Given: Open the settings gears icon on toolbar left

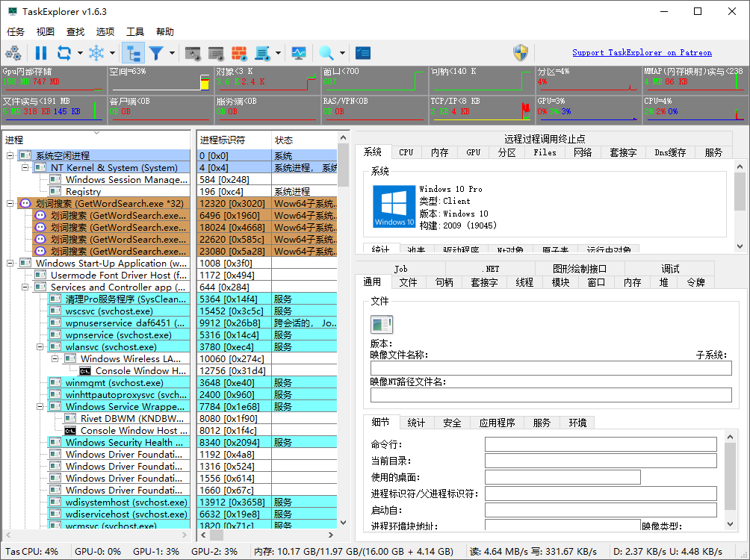Looking at the screenshot, I should (x=13, y=53).
